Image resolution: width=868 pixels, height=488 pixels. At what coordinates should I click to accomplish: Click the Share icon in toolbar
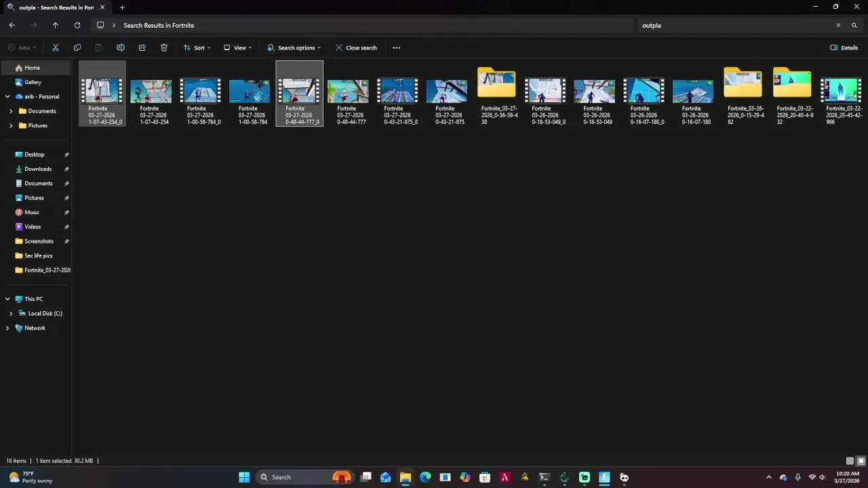pos(142,47)
